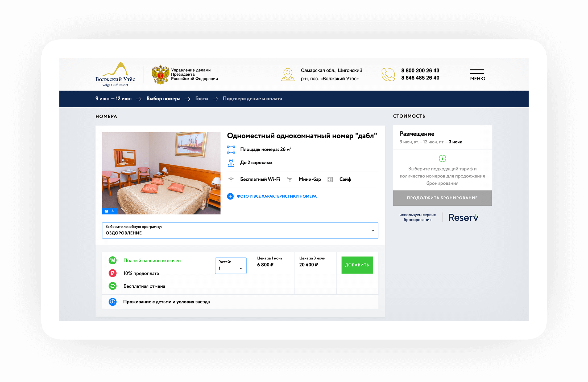
Task: Click arrow after the 9 июн — 12 июн dates
Action: point(139,99)
